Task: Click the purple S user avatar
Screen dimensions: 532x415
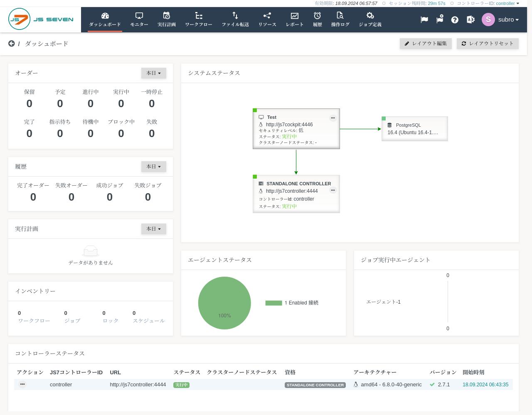Action: point(488,19)
